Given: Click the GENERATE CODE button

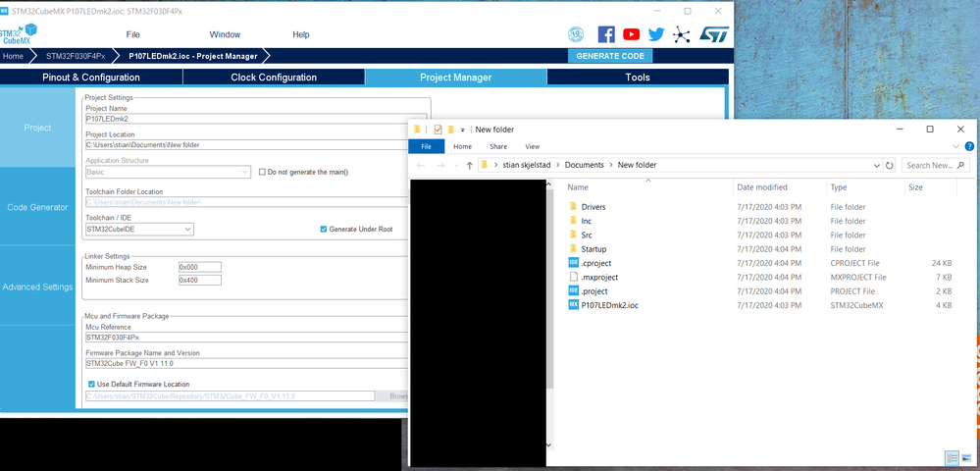Looking at the screenshot, I should point(610,56).
